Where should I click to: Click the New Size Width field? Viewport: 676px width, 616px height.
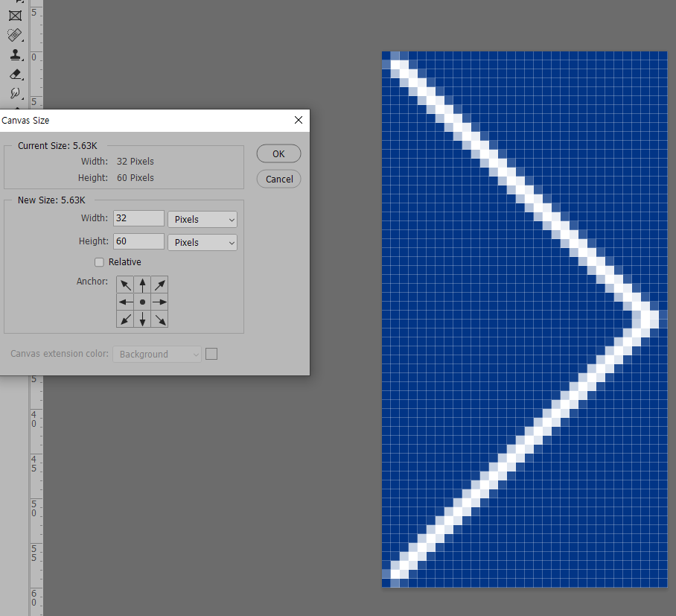[138, 218]
